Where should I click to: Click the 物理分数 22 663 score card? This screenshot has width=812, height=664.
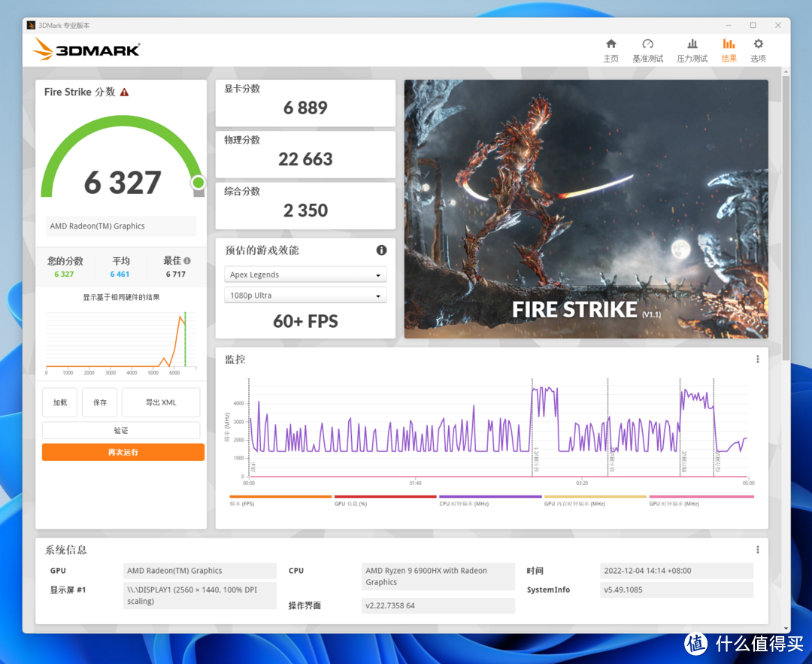tap(305, 154)
